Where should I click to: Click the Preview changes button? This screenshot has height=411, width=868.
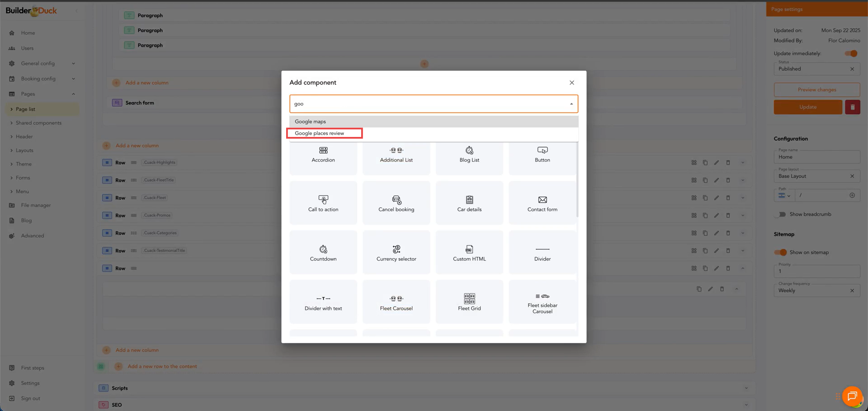tap(816, 90)
